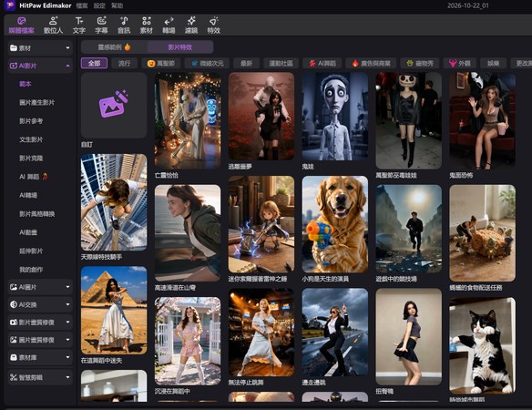Open 文生影片 in the sidebar

click(x=31, y=139)
